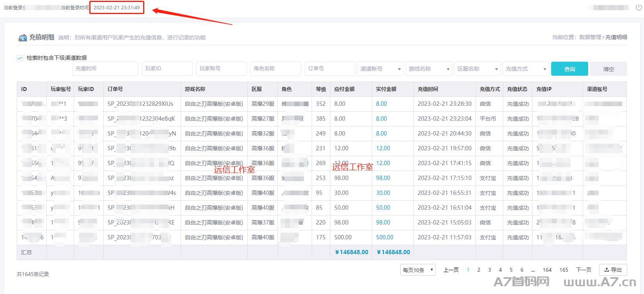Click 500.00 in 实付金额 column
This screenshot has width=644, height=294.
point(385,237)
